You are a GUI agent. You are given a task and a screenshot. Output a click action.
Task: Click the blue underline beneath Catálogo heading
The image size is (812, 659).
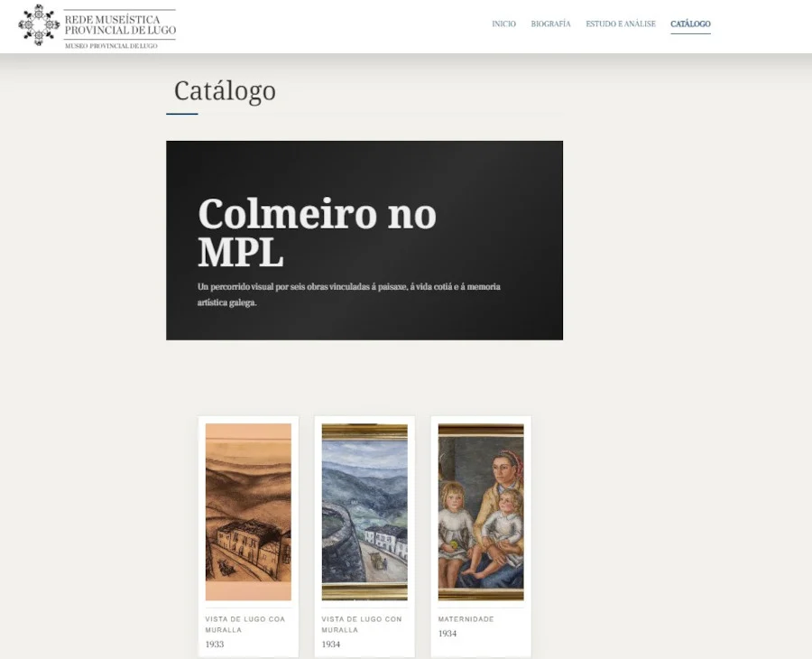point(181,114)
